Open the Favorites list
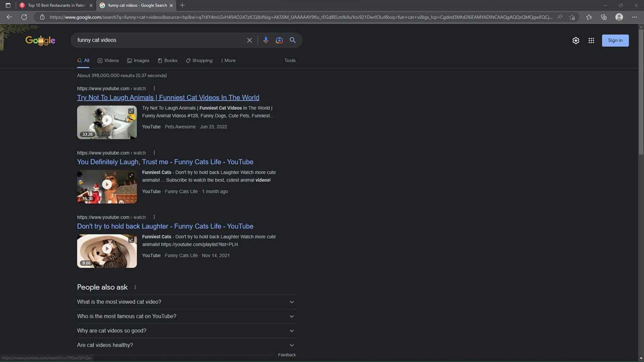The width and height of the screenshot is (644, 362). point(589,17)
